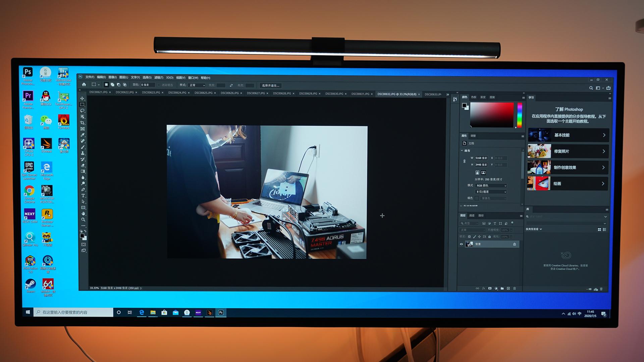Switch to the DSC00625.JPG document tab

[203, 93]
